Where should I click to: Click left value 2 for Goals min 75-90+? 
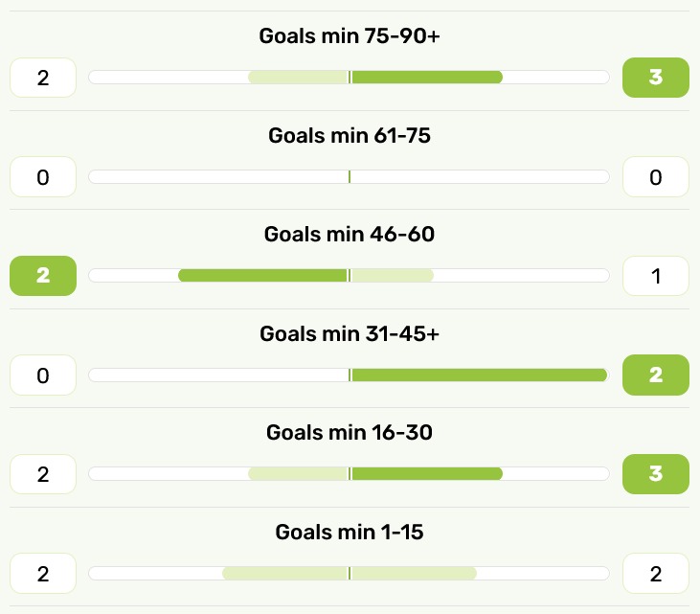click(43, 78)
